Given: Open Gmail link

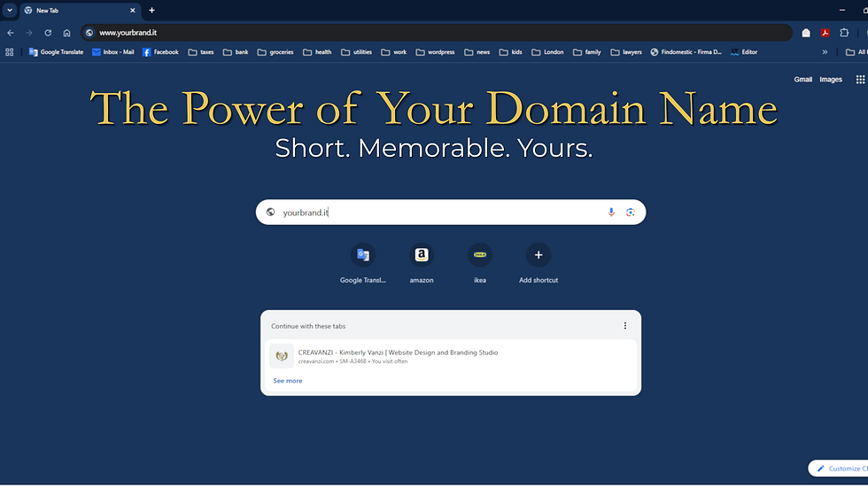Looking at the screenshot, I should pos(802,80).
